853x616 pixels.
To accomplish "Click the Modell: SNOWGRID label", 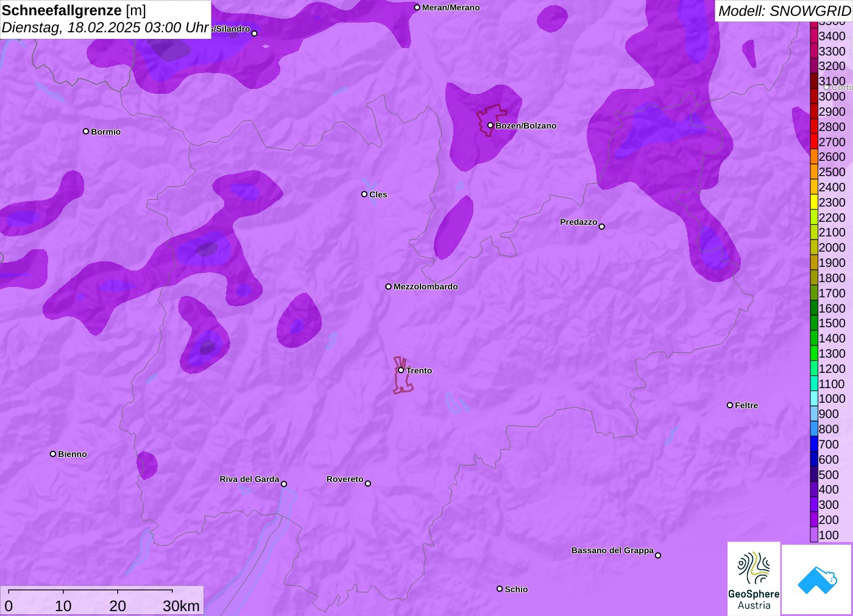I will (784, 11).
